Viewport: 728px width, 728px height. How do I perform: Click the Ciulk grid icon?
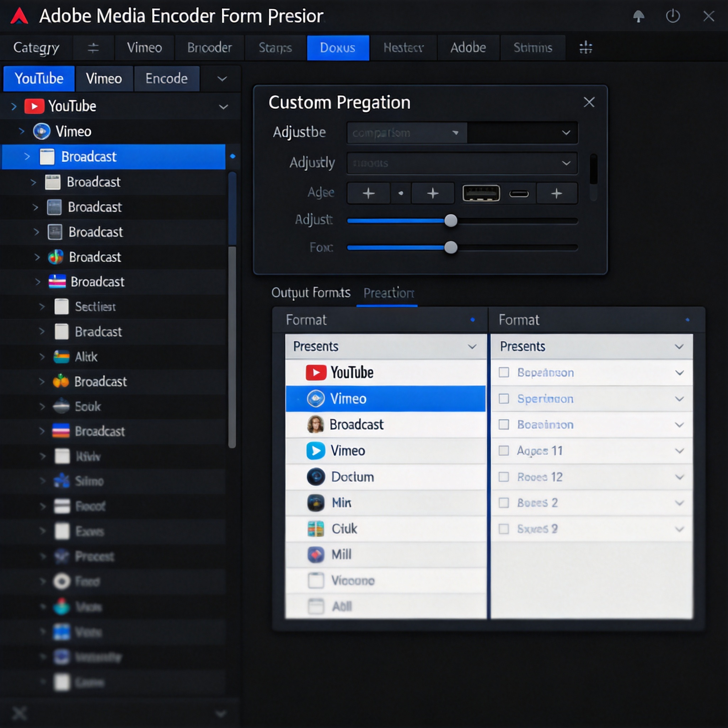point(316,529)
